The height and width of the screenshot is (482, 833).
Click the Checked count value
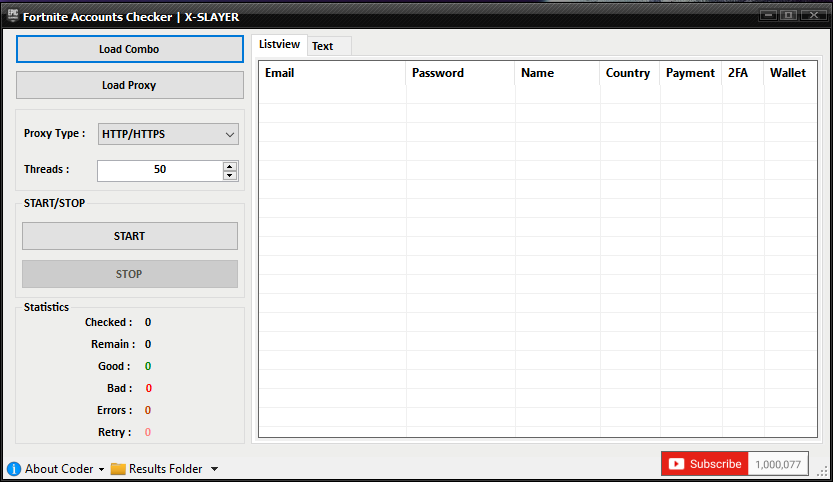[148, 323]
